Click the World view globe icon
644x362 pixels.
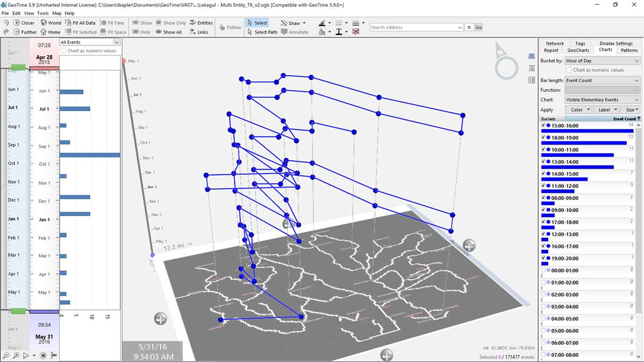(x=44, y=23)
